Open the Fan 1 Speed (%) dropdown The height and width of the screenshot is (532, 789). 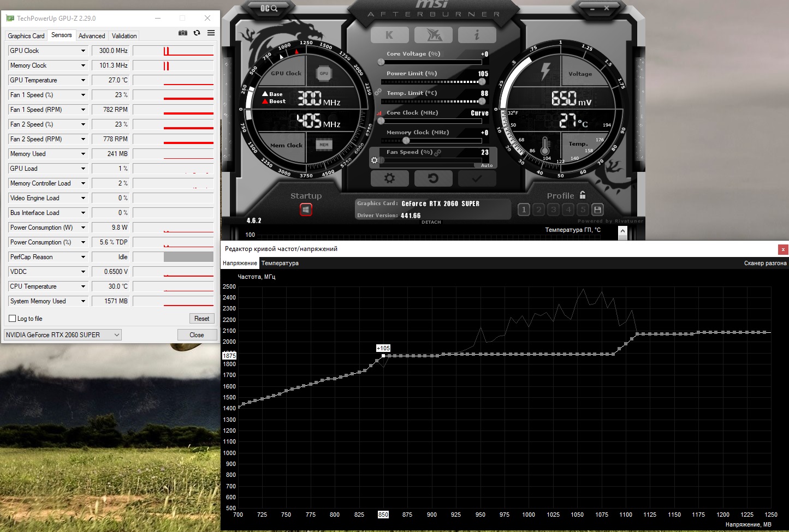pyautogui.click(x=83, y=95)
